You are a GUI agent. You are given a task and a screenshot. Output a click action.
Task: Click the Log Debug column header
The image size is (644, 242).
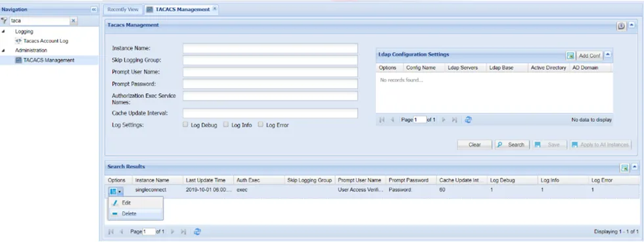click(512, 180)
